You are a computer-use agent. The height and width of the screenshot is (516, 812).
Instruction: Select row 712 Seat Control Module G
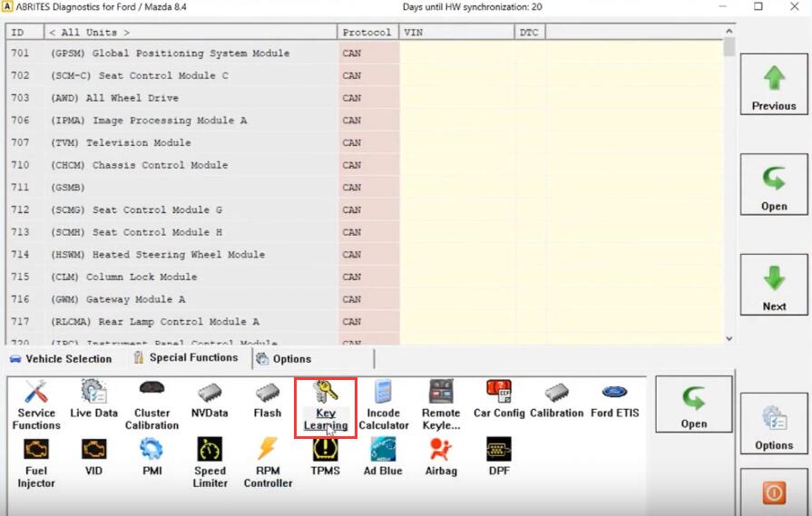point(365,209)
